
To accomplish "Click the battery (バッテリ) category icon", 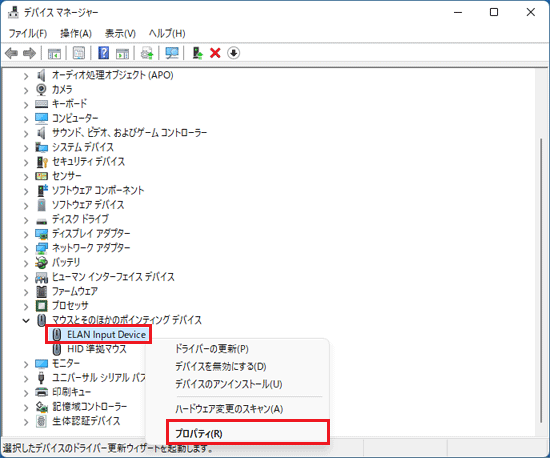I will point(41,262).
